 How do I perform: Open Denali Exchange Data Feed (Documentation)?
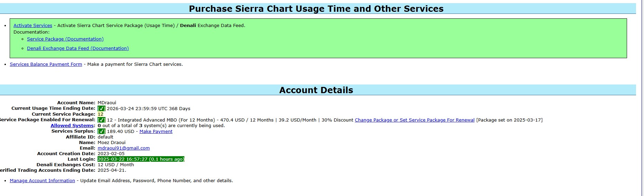coord(78,48)
